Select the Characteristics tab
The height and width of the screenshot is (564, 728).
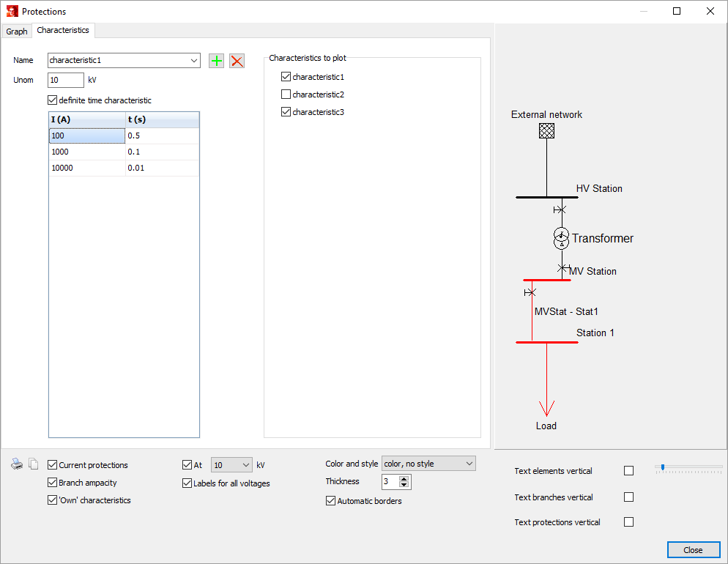point(63,31)
